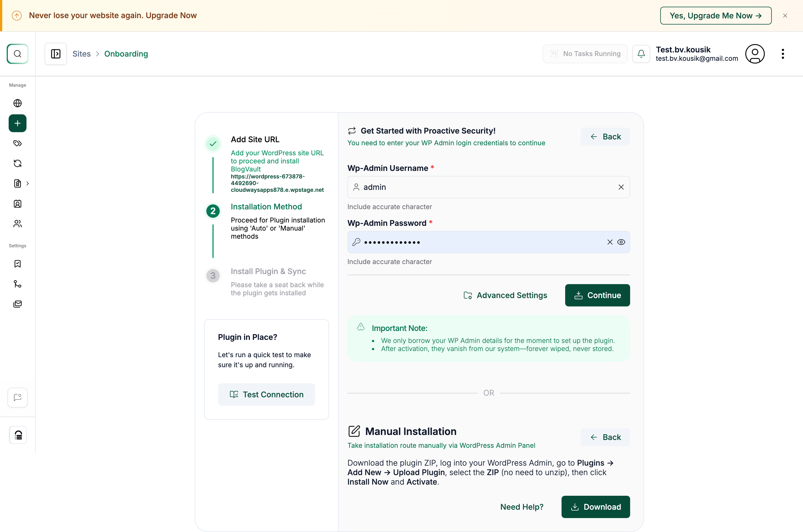Click the sync arrows sidebar icon
Image resolution: width=803 pixels, height=532 pixels.
[x=17, y=164]
